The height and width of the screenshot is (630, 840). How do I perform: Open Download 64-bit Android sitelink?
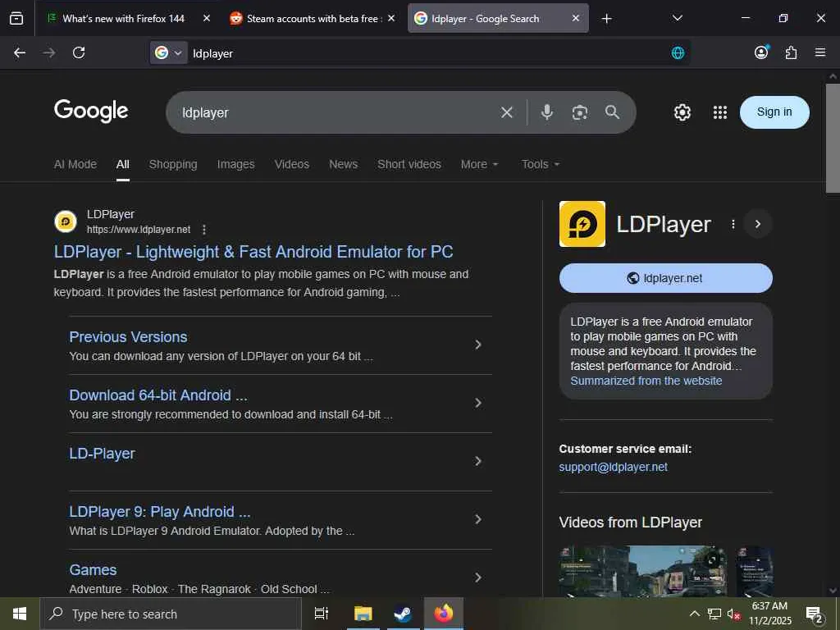[158, 395]
